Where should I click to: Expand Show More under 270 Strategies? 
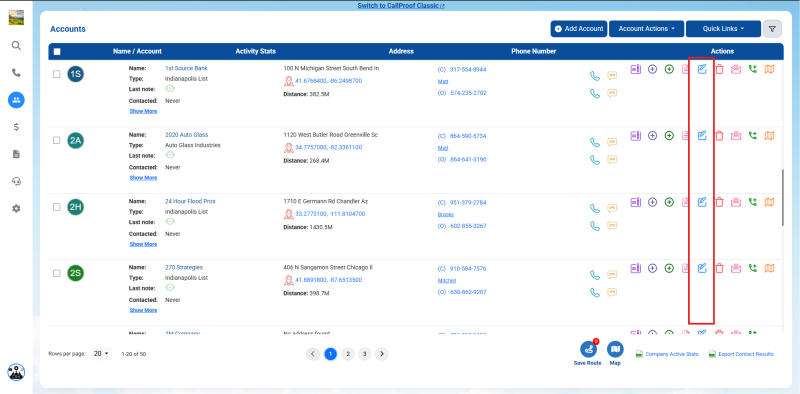coord(143,310)
